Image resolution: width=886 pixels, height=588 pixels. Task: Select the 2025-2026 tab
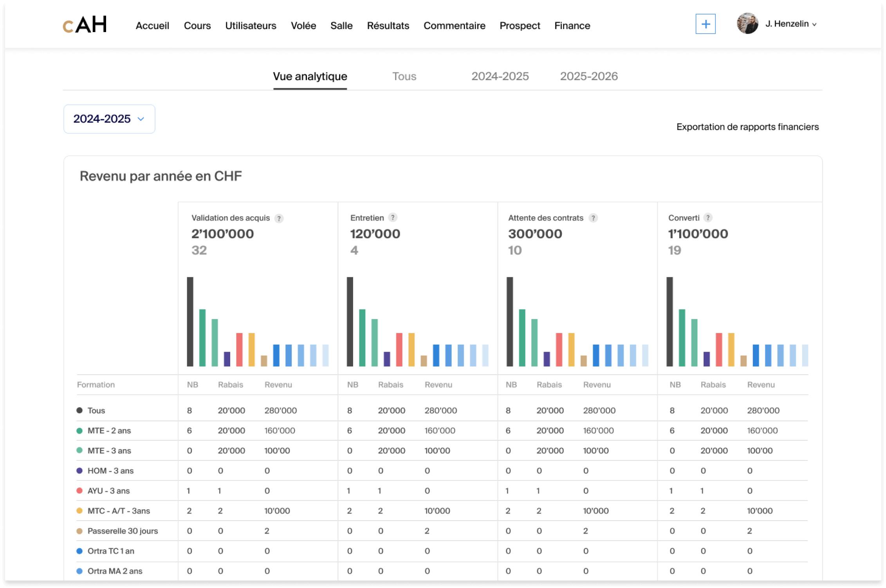point(588,76)
